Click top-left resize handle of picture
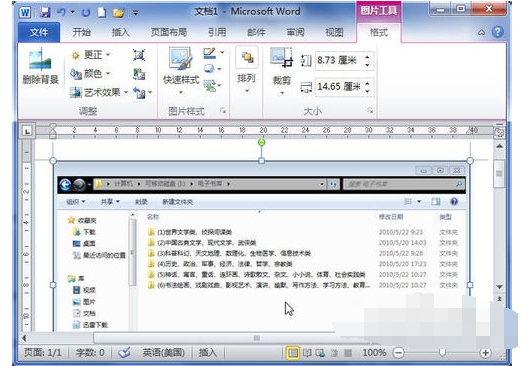Screen dimensions: 528x366 [53, 161]
